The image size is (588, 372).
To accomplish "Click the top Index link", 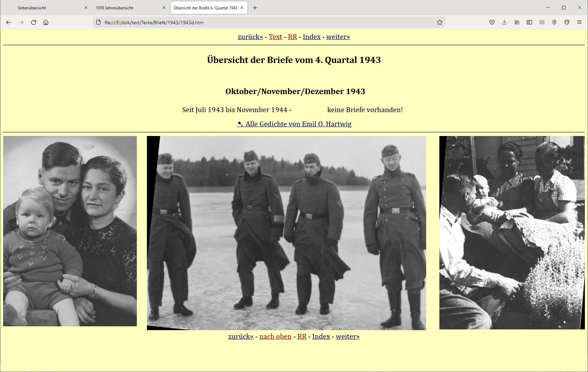I will pos(311,37).
